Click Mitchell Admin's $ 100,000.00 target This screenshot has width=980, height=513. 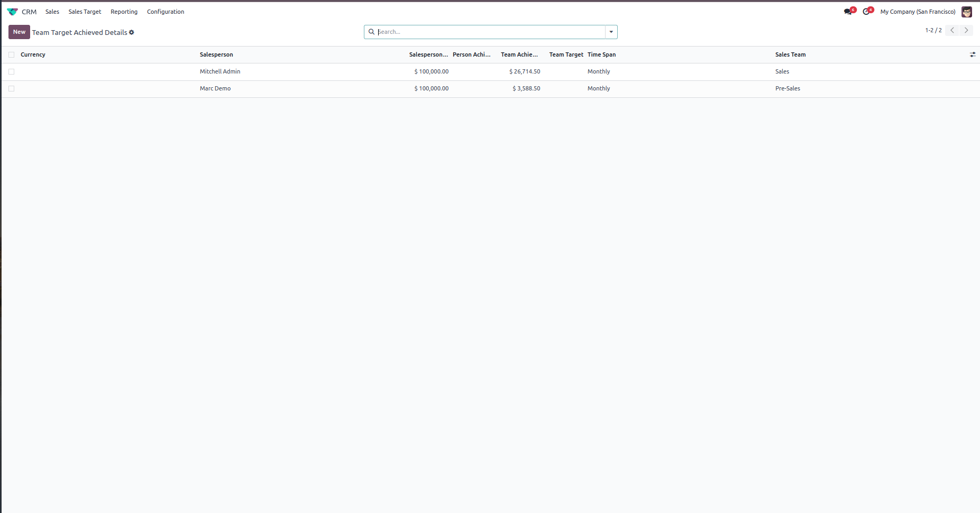click(431, 71)
